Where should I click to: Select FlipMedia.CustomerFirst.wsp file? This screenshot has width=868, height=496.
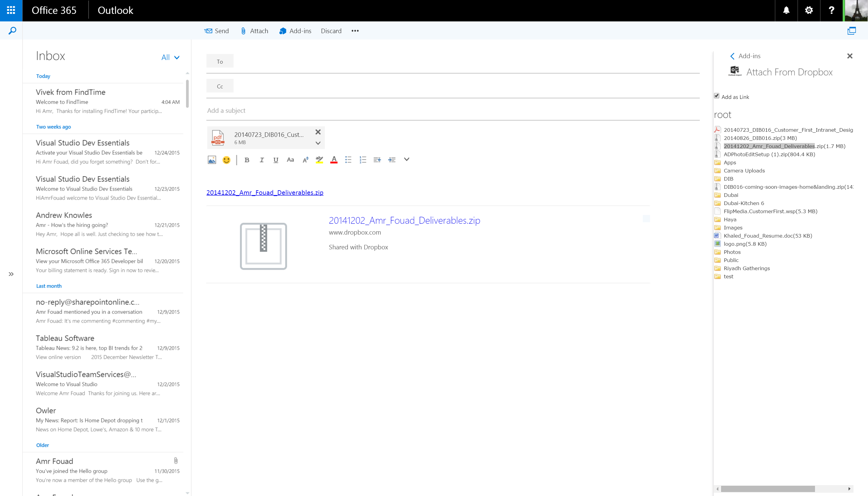770,211
